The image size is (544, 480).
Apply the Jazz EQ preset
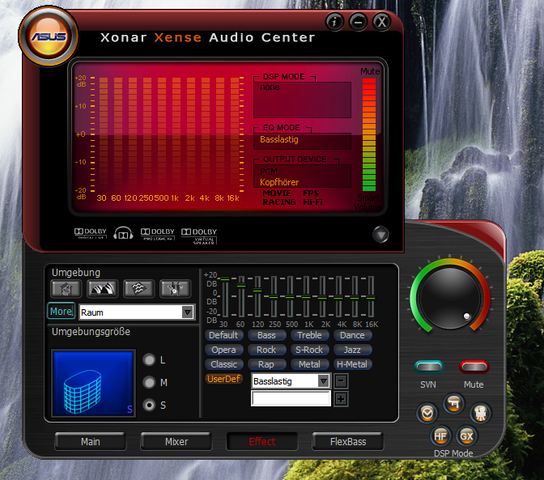(352, 350)
